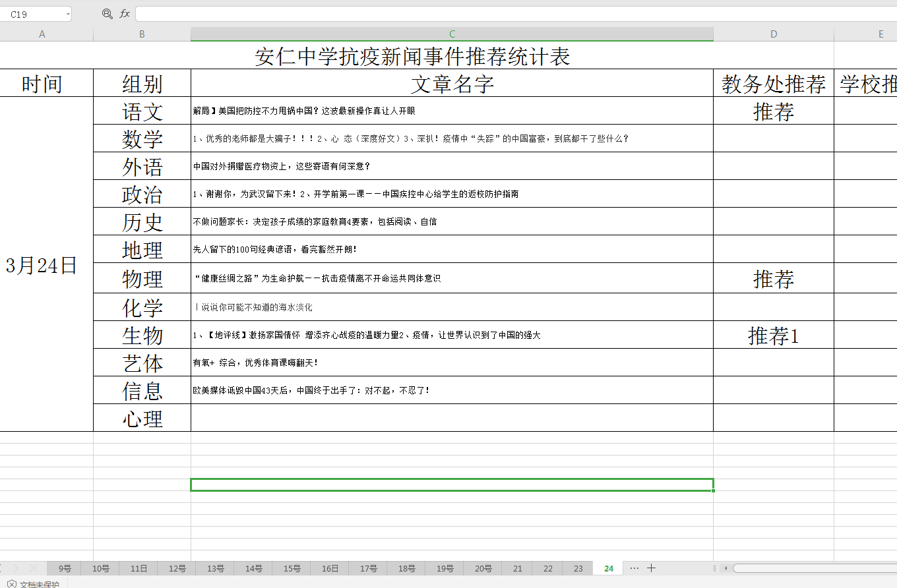Expand the Name Box dropdown arrow
This screenshot has height=588, width=897.
(68, 15)
